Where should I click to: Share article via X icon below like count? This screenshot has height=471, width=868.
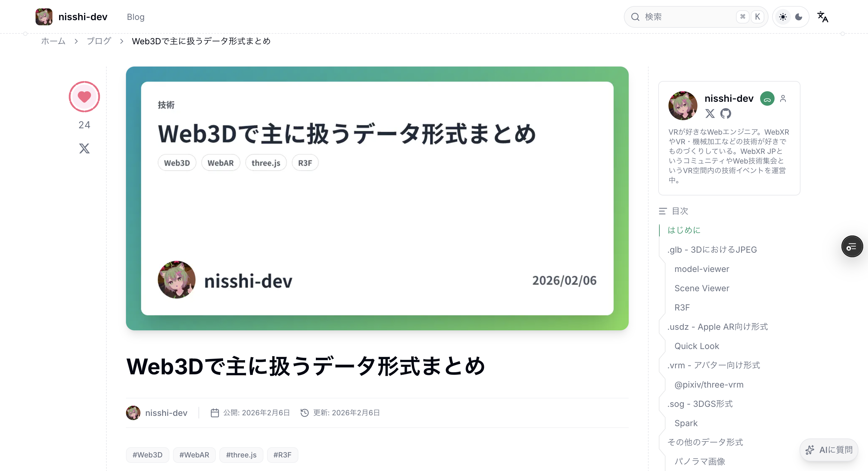pyautogui.click(x=84, y=148)
